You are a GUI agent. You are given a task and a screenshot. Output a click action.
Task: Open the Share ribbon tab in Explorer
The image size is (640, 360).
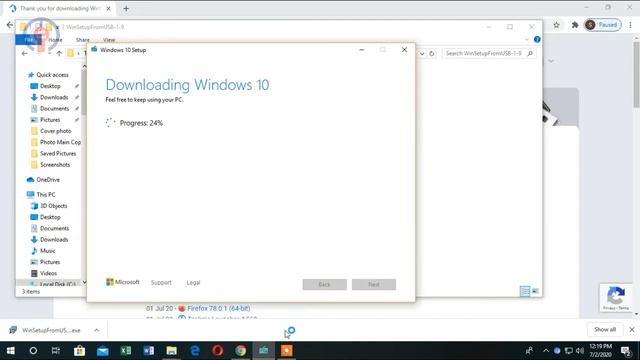pyautogui.click(x=82, y=40)
